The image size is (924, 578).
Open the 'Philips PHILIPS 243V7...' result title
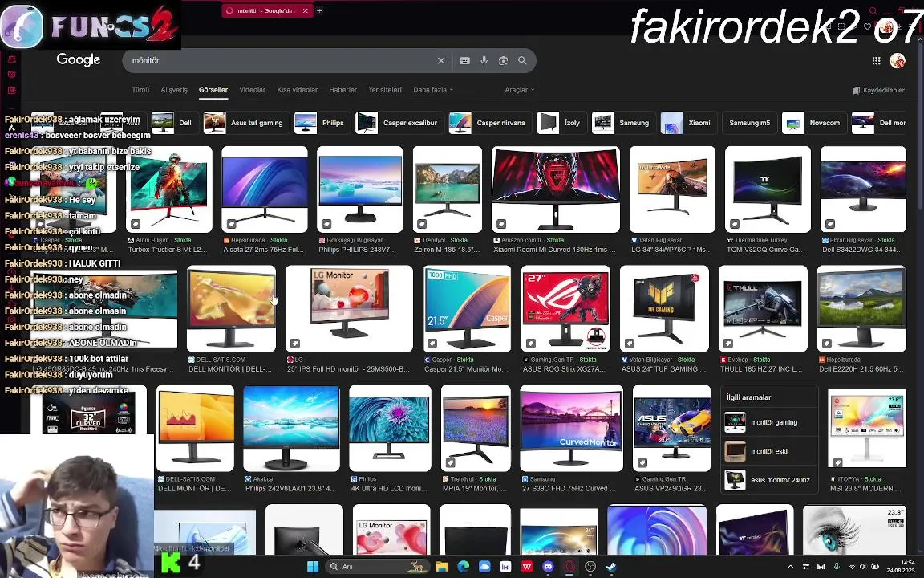(x=358, y=250)
